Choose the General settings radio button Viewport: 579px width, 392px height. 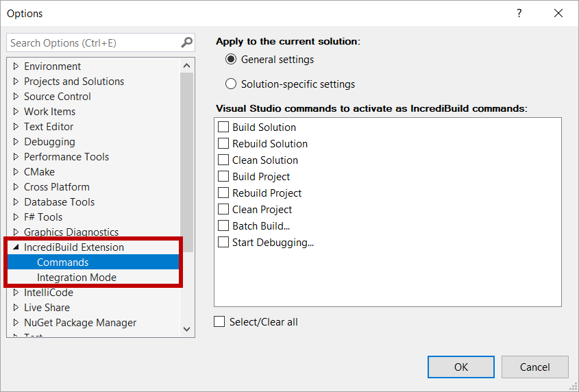click(x=231, y=60)
